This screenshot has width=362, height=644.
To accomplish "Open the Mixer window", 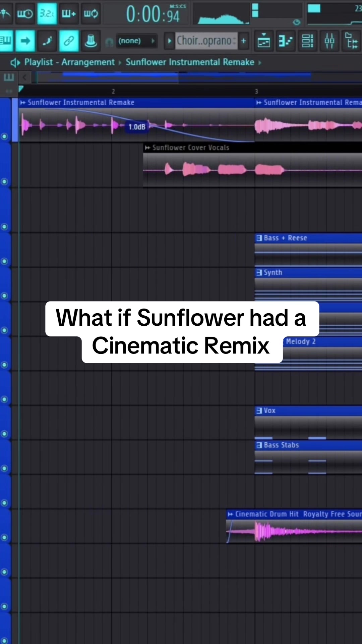I will point(329,41).
